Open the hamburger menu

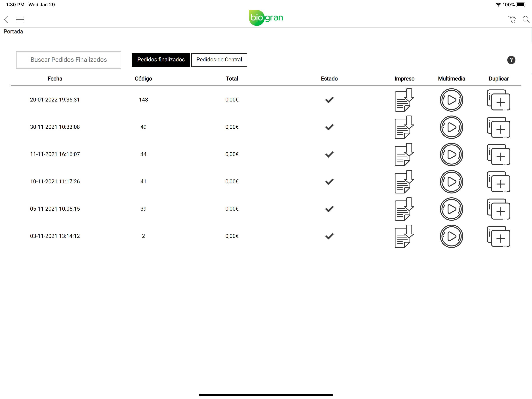[x=20, y=19]
